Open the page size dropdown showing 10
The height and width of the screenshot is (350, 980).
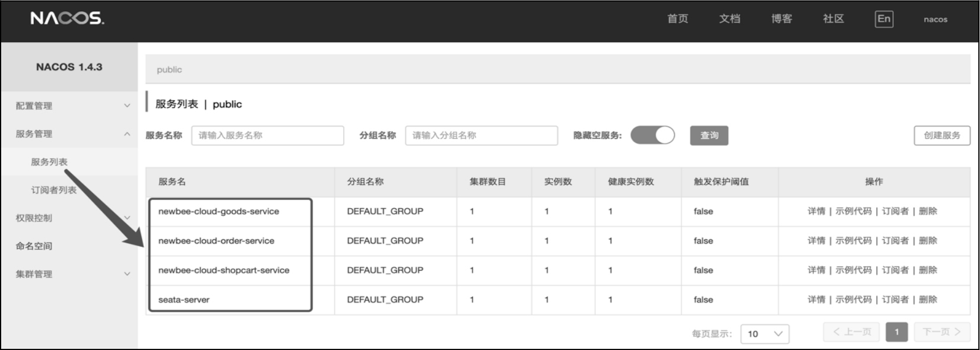[x=765, y=334]
